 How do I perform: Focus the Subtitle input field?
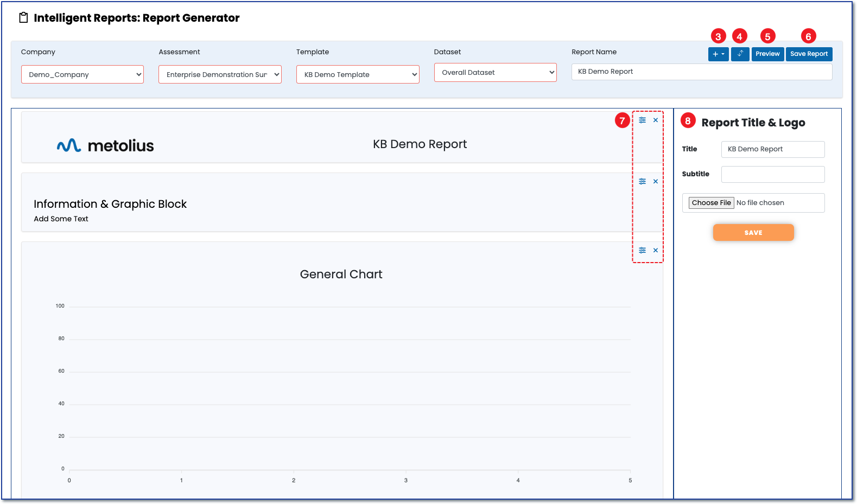click(772, 174)
